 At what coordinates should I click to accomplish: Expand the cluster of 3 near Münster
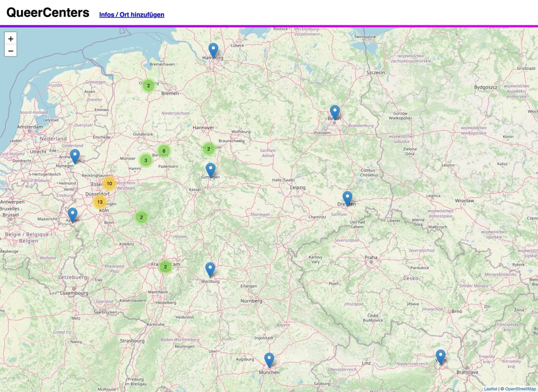point(146,160)
